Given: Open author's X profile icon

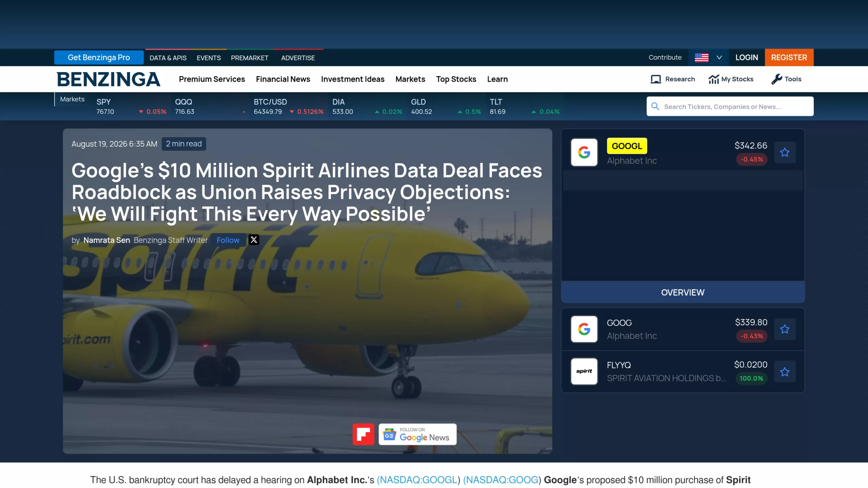Looking at the screenshot, I should [254, 240].
